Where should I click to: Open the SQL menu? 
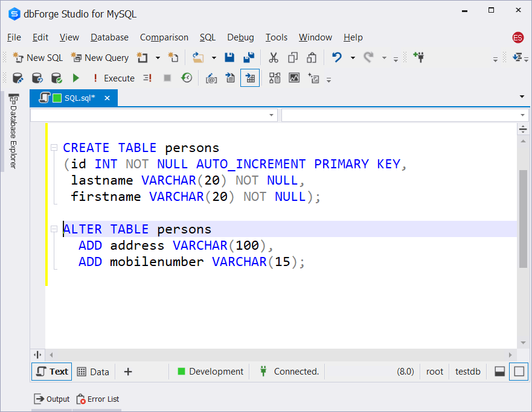pyautogui.click(x=208, y=37)
